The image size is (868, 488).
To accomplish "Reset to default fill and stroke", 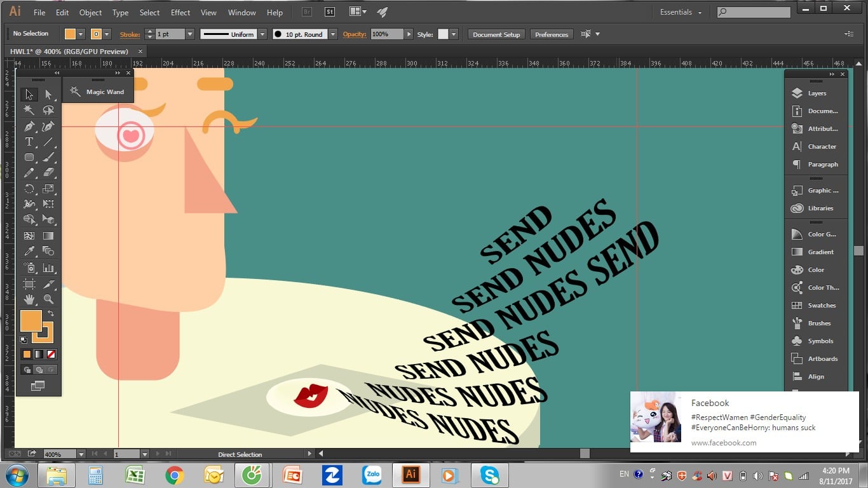I will (24, 340).
